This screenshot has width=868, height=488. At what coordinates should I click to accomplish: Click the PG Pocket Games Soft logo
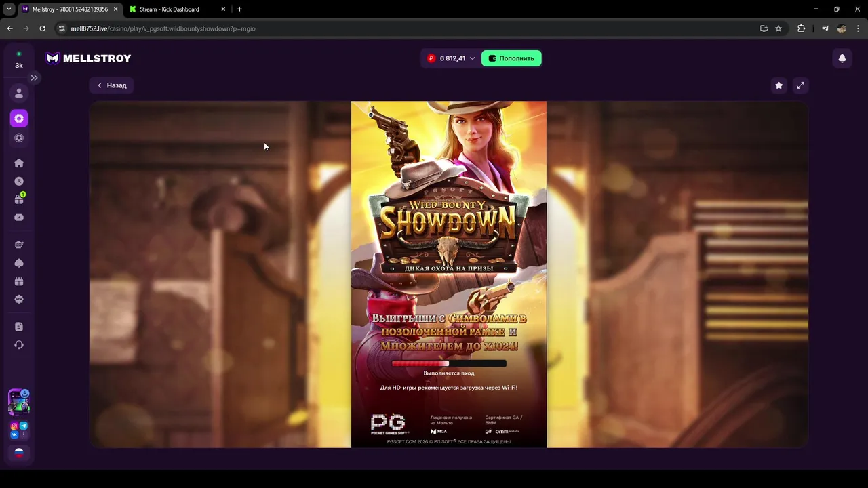(x=389, y=424)
